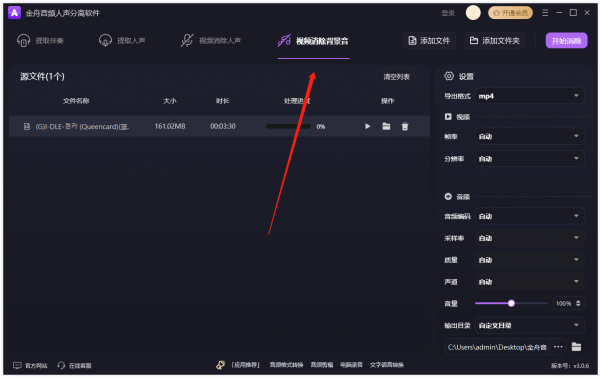Click the 音频 section icon

[448, 196]
